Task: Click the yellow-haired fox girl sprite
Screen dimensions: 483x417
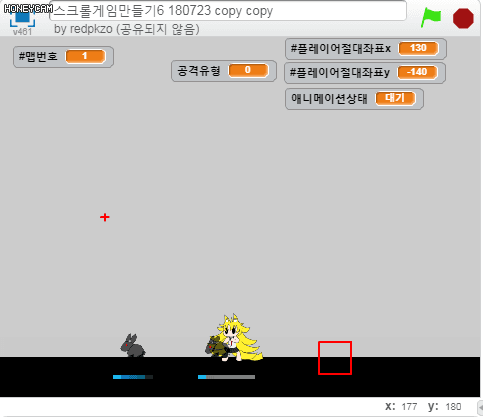Action: (238, 337)
